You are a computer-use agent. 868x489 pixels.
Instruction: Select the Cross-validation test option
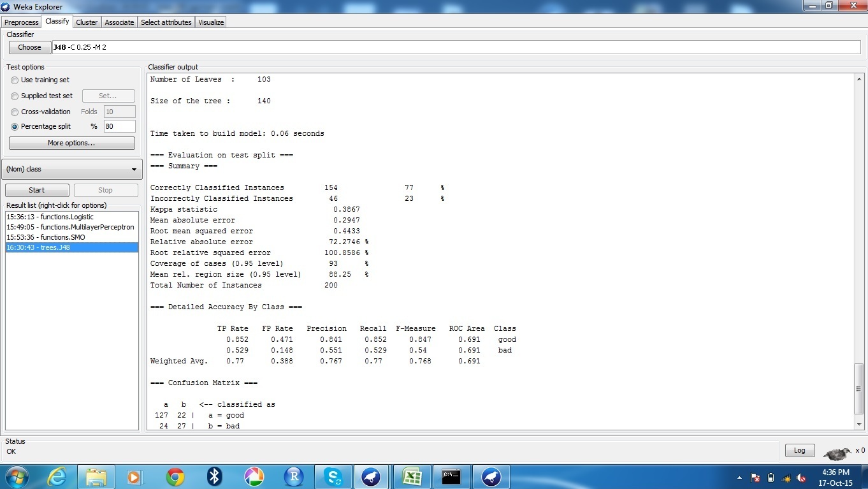[x=14, y=112]
